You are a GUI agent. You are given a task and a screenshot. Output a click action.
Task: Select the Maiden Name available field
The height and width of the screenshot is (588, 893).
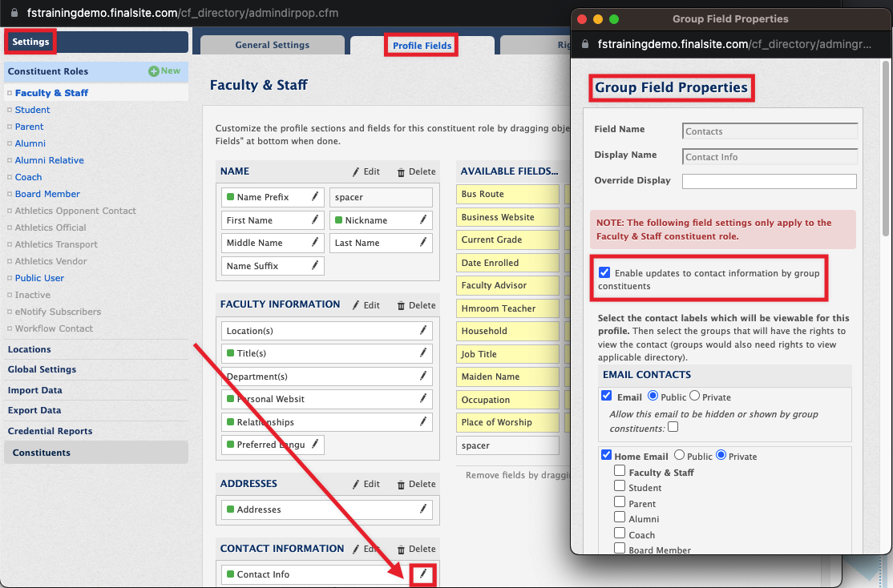coord(507,377)
